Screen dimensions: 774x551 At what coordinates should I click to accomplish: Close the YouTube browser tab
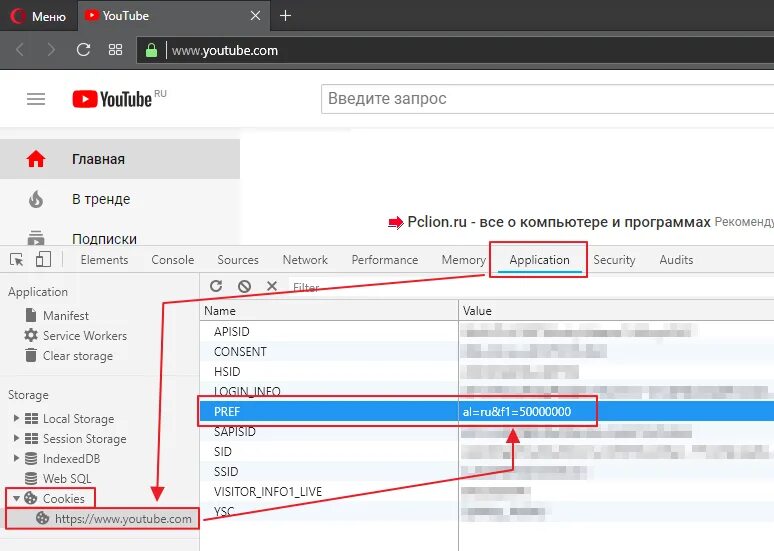pos(255,16)
